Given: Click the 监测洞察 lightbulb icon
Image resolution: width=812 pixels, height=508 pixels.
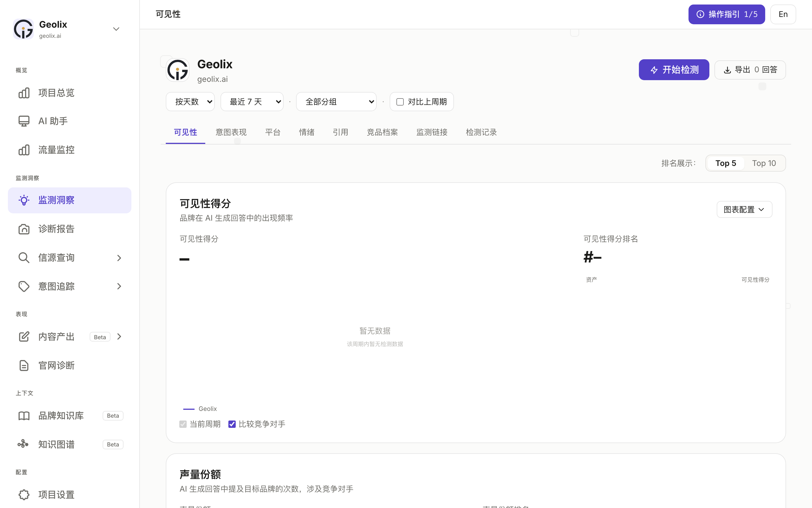Looking at the screenshot, I should point(24,200).
